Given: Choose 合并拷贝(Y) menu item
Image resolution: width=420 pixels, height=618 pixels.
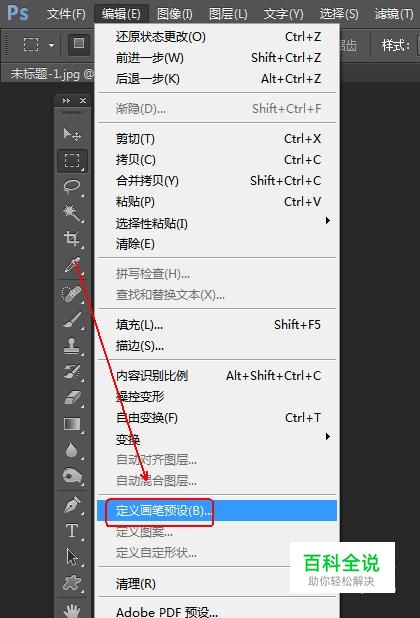Looking at the screenshot, I should point(217,181).
